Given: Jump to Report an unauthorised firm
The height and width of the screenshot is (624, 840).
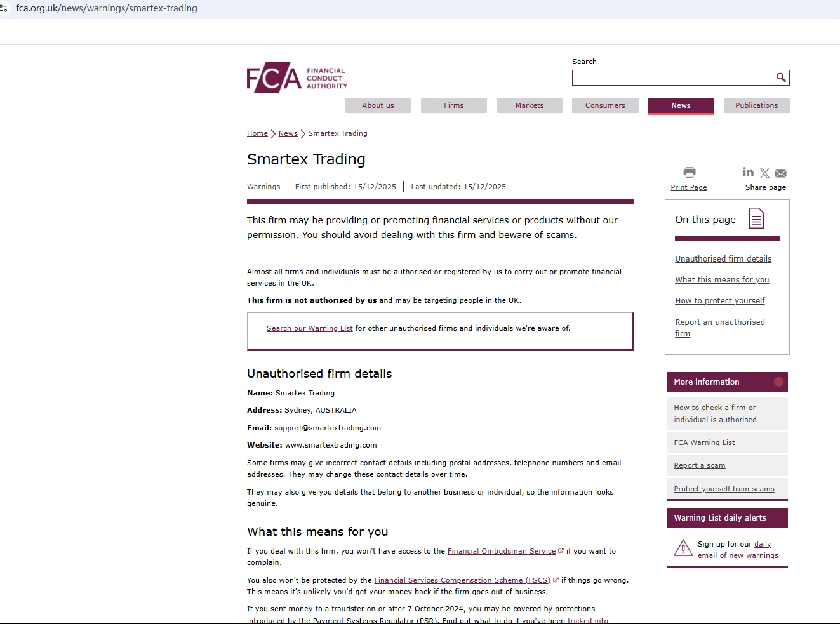Looking at the screenshot, I should [720, 328].
